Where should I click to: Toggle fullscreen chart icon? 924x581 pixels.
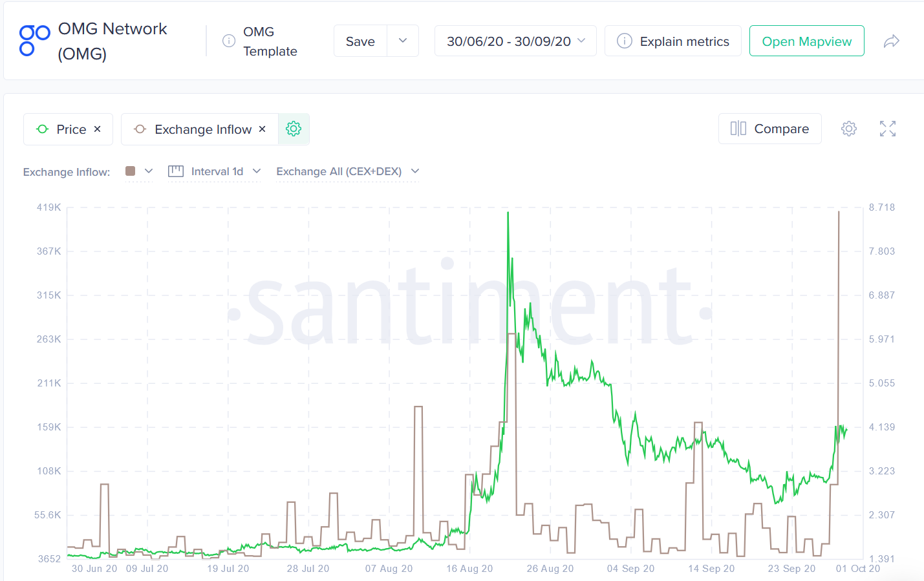pos(888,129)
